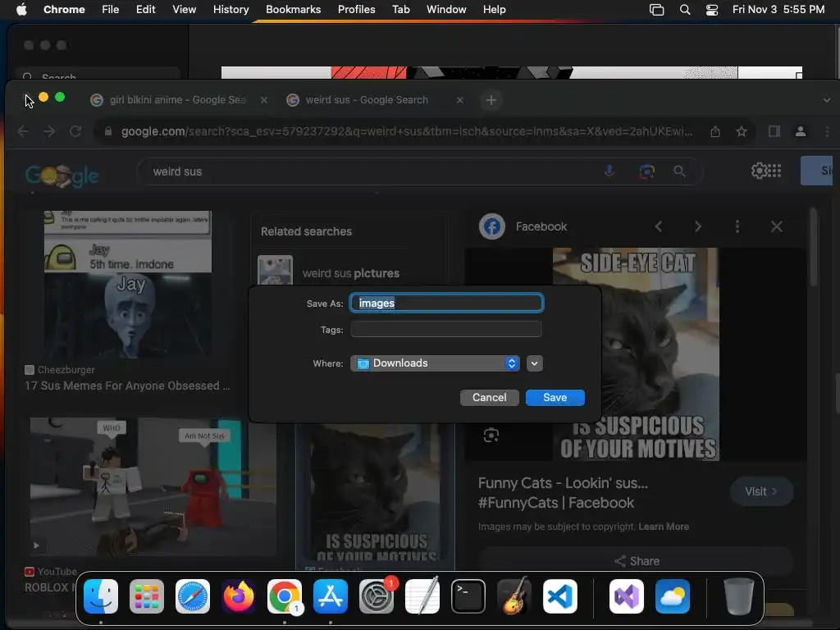The height and width of the screenshot is (630, 840).
Task: Click the Save As filename field
Action: point(446,304)
